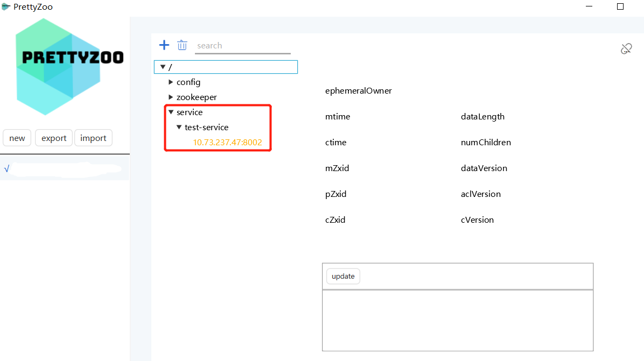644x361 pixels.
Task: Select the zookeeper tree node
Action: pos(197,97)
